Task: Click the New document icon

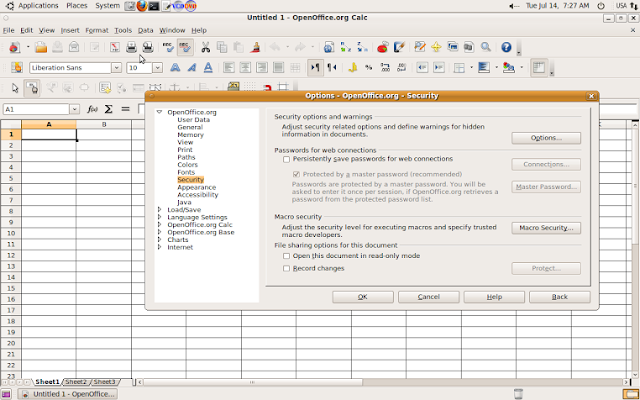Action: point(15,47)
